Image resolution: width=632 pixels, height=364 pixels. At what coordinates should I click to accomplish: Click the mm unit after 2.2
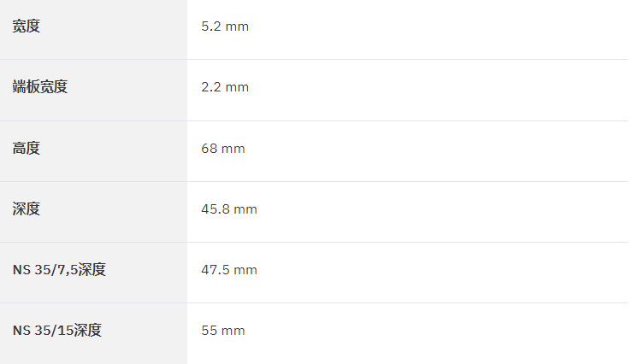[x=237, y=87]
